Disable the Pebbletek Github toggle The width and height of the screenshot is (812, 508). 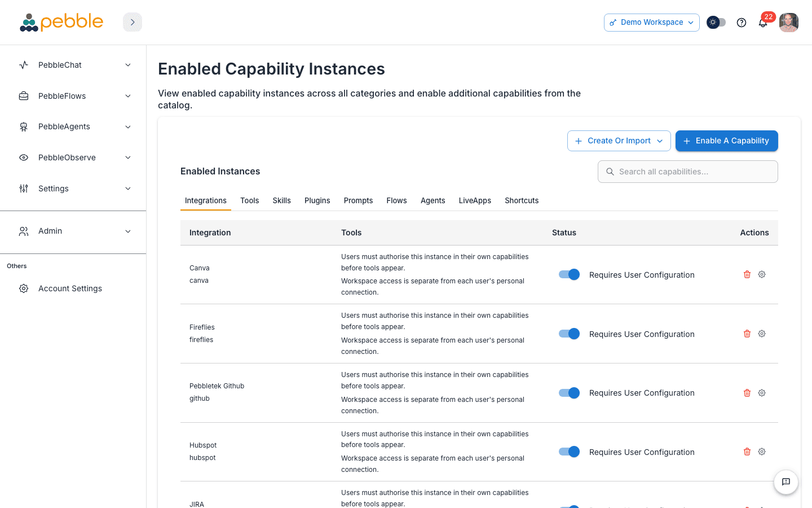[569, 393]
